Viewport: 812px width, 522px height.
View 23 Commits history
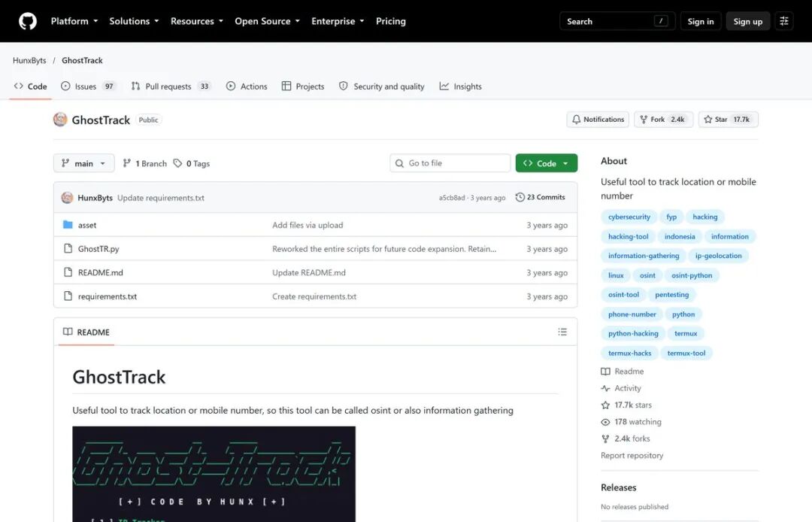540,197
